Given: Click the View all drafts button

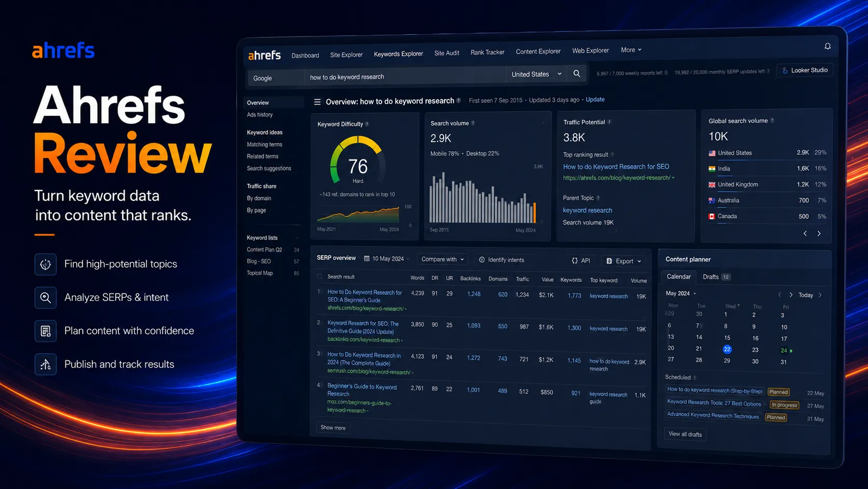Looking at the screenshot, I should [685, 434].
